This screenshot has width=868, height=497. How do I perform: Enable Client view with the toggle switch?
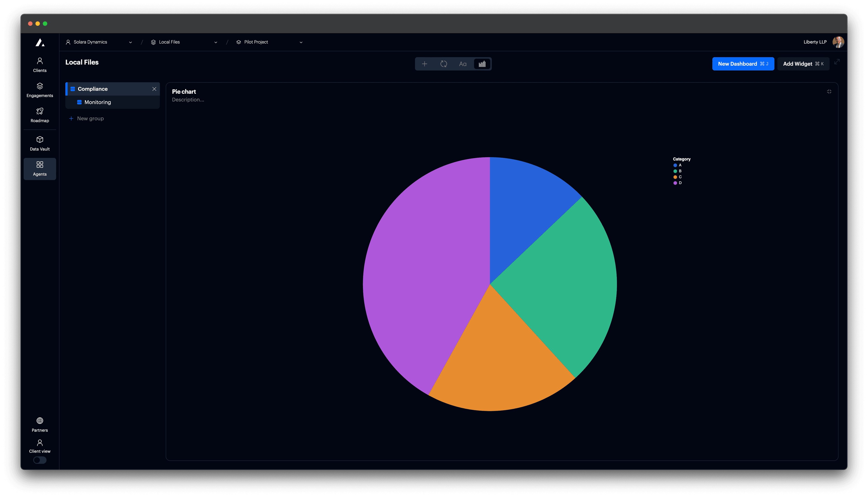pos(40,460)
